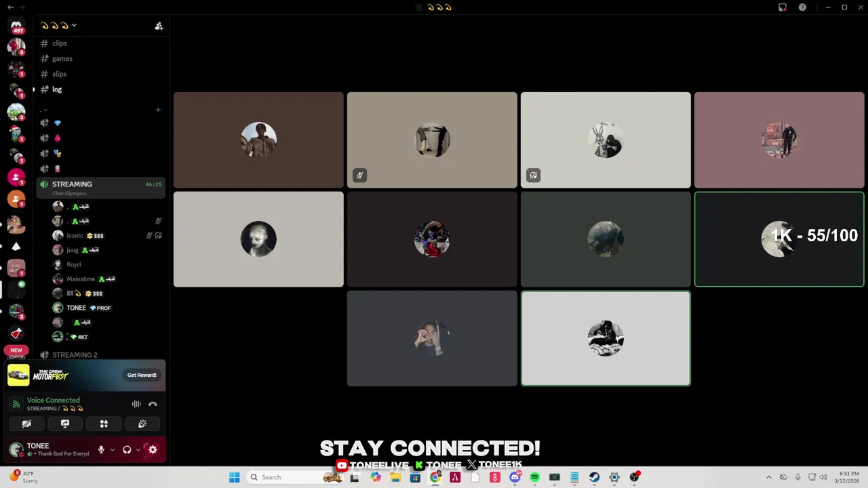This screenshot has height=488, width=868.
Task: Open Discord icon in the taskbar
Action: click(x=515, y=477)
